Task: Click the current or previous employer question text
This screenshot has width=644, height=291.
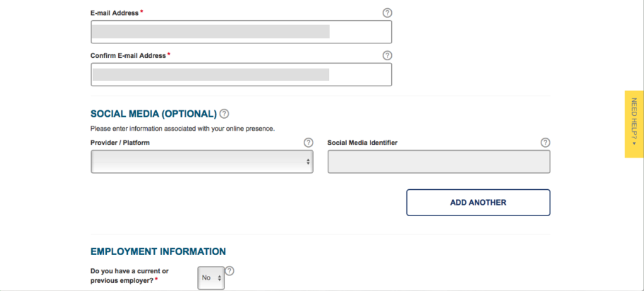Action: (130, 276)
